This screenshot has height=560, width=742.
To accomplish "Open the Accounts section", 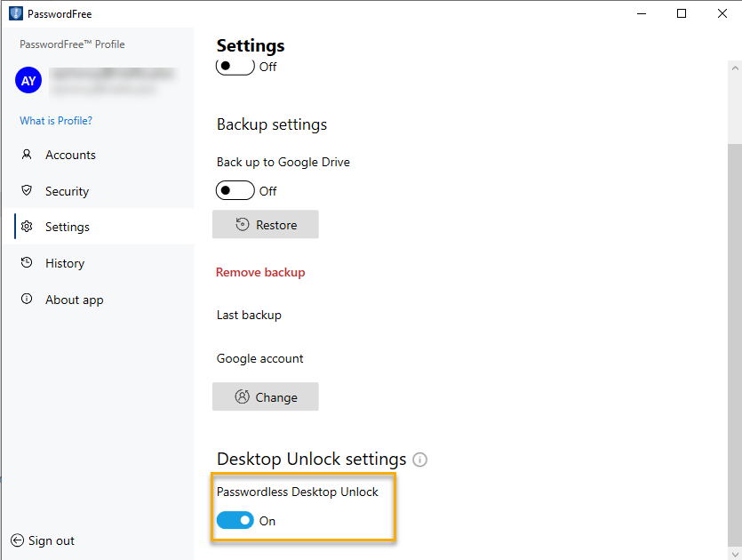I will coord(70,155).
